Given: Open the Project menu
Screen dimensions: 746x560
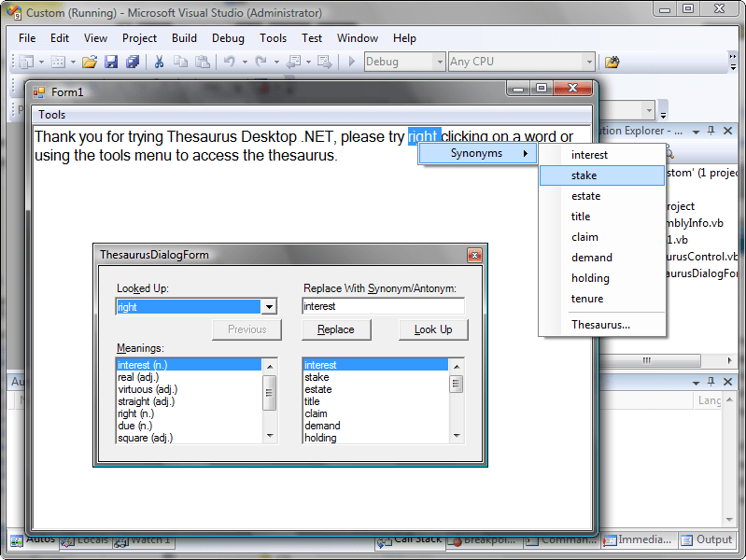Looking at the screenshot, I should tap(139, 38).
